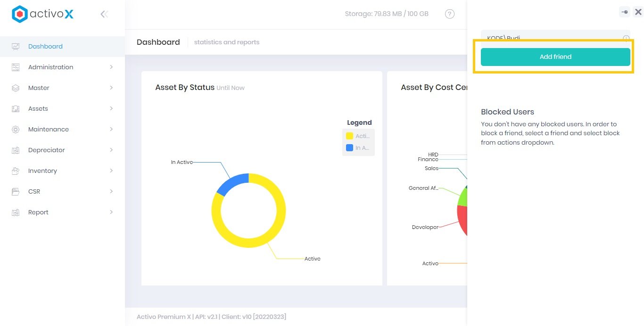Select the Dashboard chart icon in sidebar
The width and height of the screenshot is (644, 326).
[x=16, y=46]
